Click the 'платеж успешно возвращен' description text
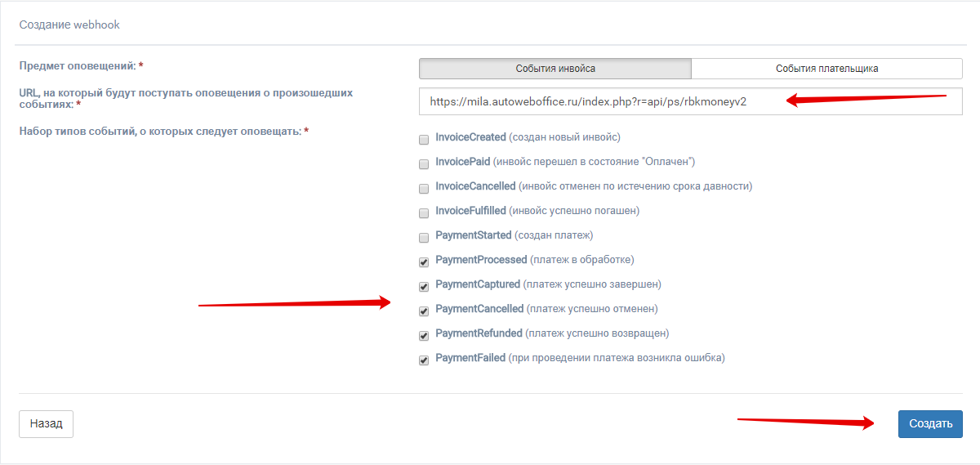 (x=598, y=333)
